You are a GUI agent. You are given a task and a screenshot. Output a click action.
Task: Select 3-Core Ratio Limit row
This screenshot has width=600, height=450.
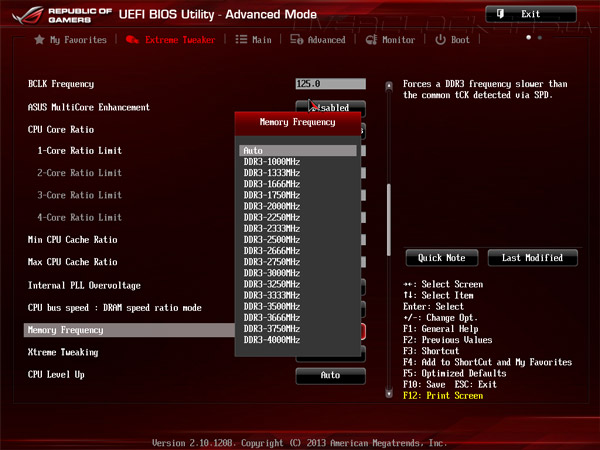[80, 195]
